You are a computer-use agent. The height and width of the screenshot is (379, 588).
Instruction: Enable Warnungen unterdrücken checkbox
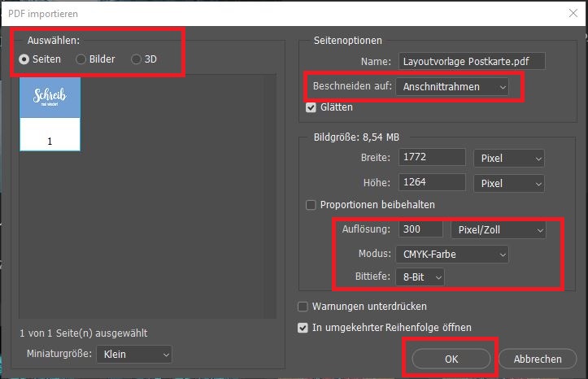coord(304,307)
